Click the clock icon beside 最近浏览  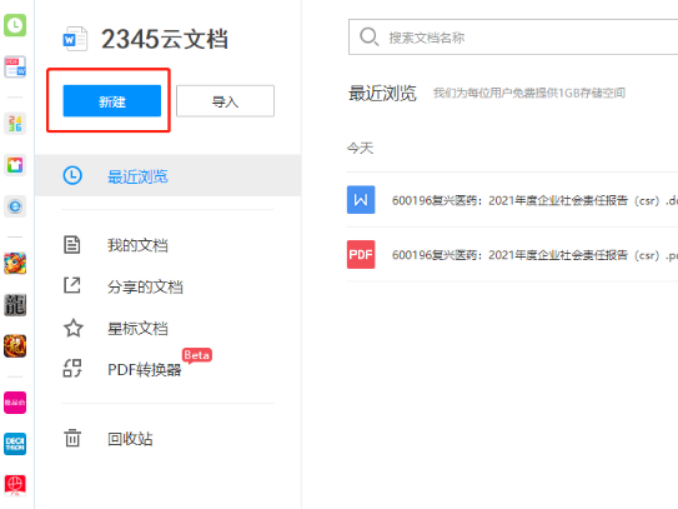tap(72, 176)
